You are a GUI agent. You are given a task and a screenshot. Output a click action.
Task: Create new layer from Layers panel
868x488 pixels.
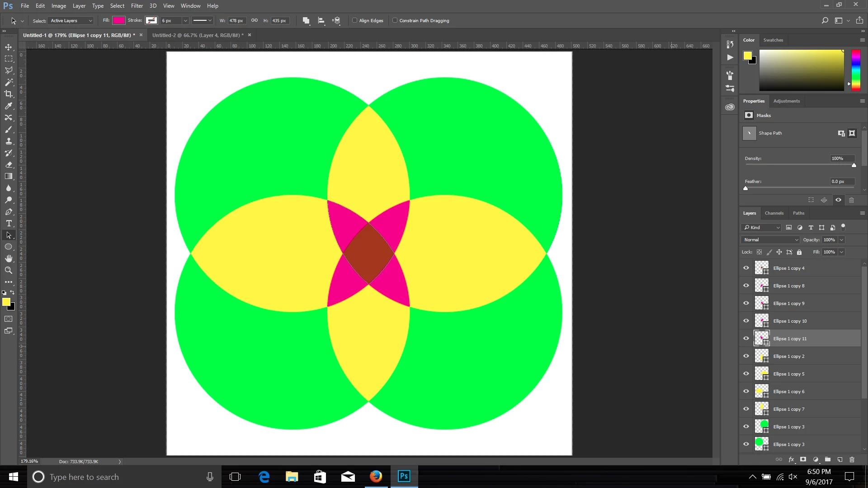click(x=840, y=460)
